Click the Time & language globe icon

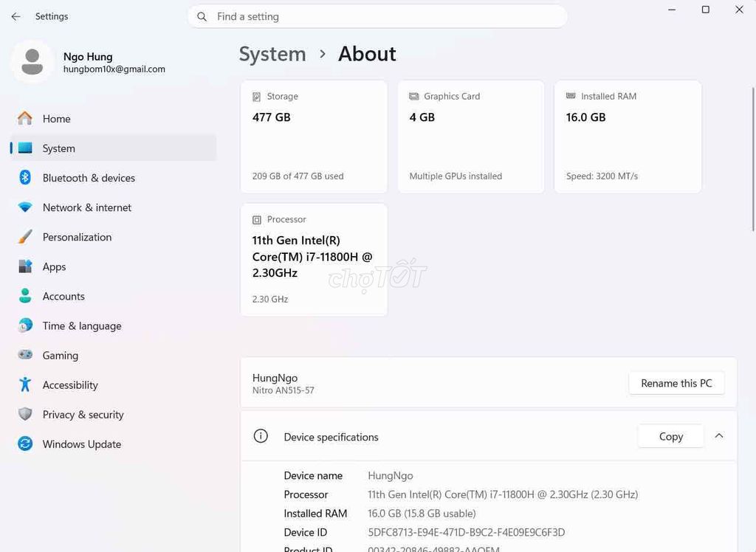point(25,325)
